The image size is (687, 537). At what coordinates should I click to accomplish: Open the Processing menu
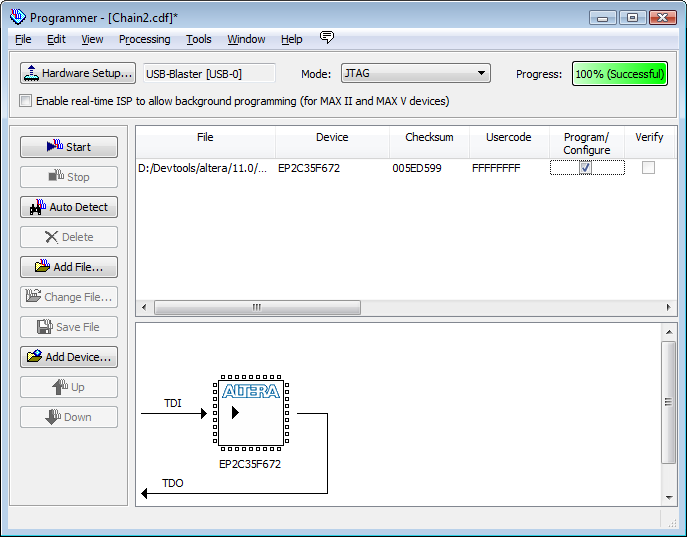[144, 39]
